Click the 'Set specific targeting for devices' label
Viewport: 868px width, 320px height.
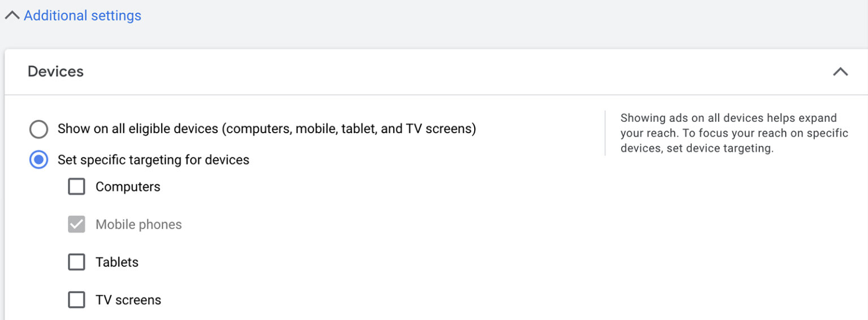(153, 160)
